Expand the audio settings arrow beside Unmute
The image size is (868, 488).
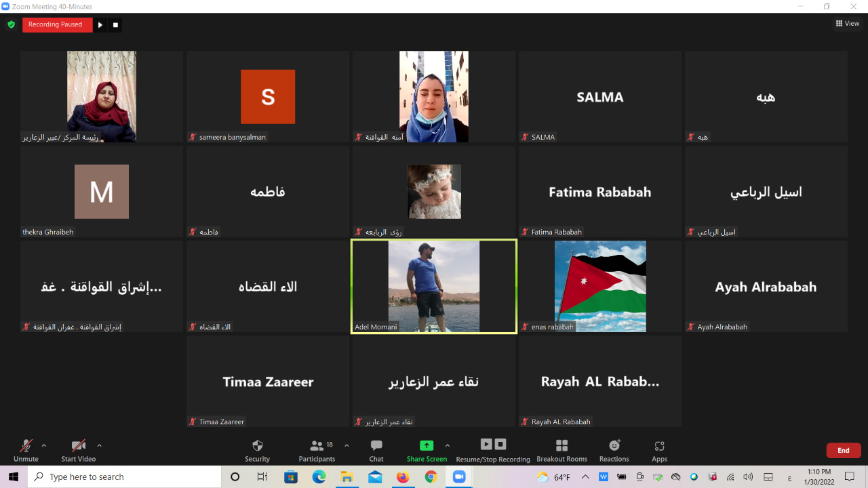pos(44,445)
